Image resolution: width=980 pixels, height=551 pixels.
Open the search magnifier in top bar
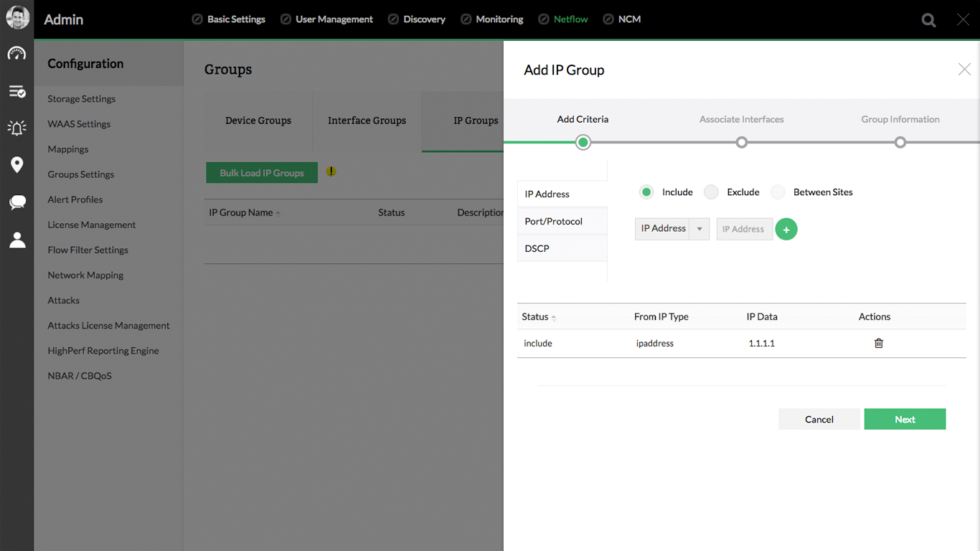(928, 20)
